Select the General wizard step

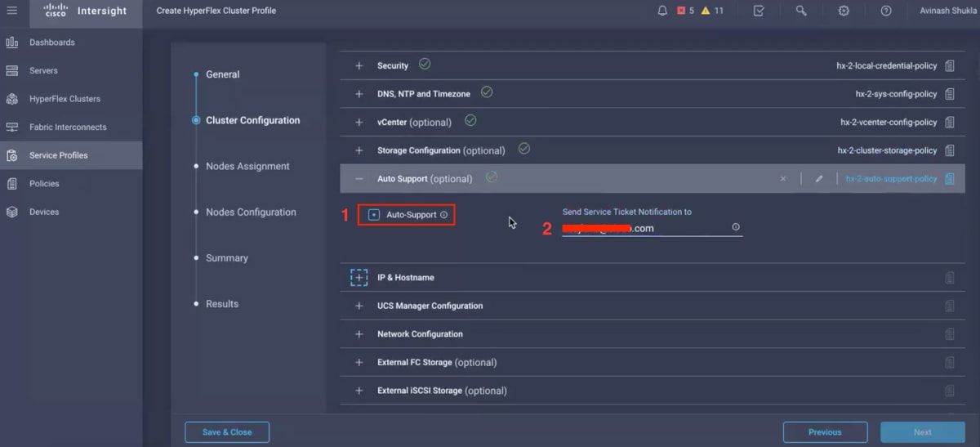pyautogui.click(x=222, y=74)
